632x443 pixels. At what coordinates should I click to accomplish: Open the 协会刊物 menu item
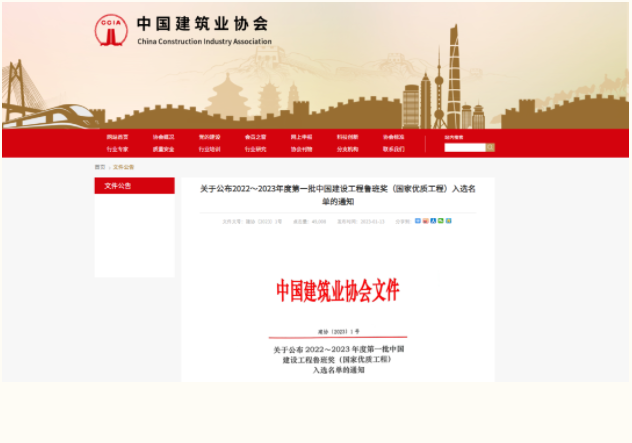point(301,149)
